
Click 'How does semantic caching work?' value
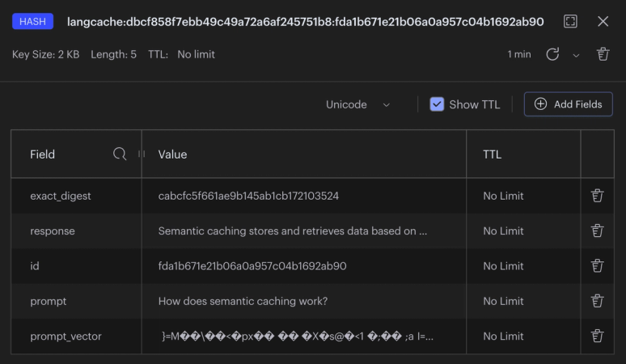pyautogui.click(x=243, y=302)
